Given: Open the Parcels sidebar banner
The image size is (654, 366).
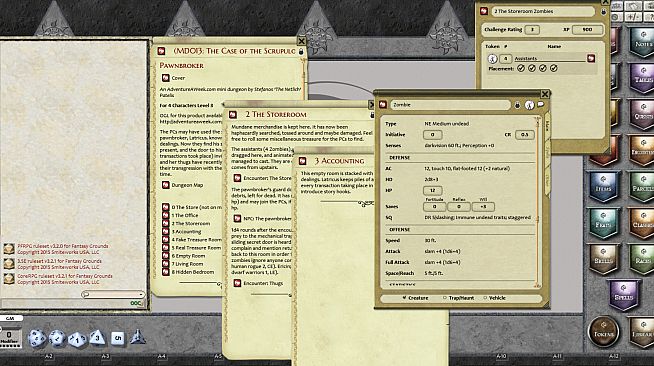Looking at the screenshot, I should point(642,188).
